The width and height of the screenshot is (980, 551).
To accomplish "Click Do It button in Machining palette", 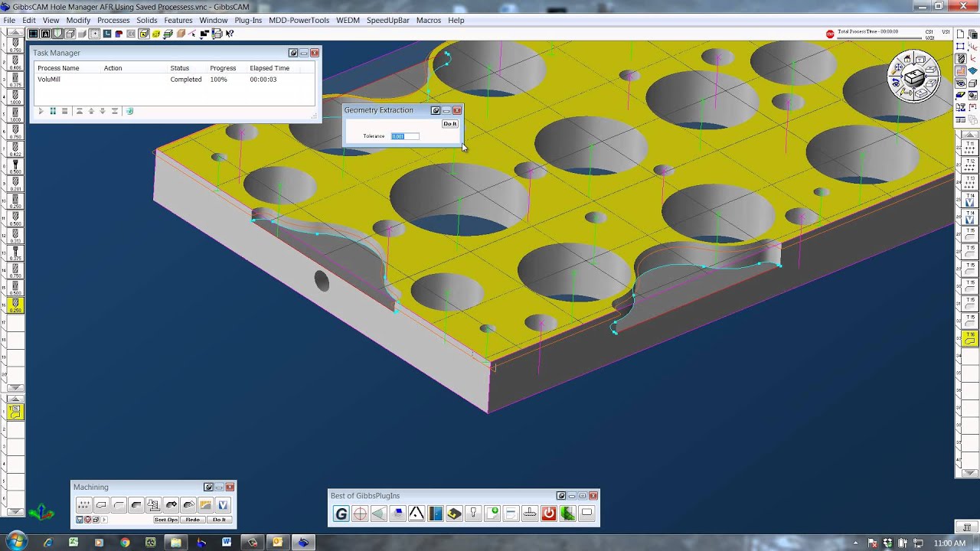I will 220,520.
